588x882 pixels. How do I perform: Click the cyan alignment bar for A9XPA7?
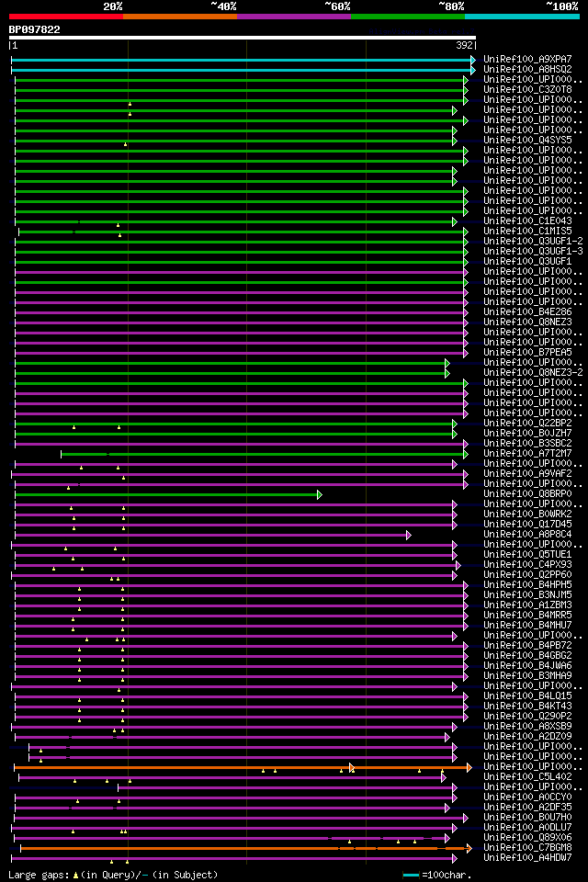point(242,60)
